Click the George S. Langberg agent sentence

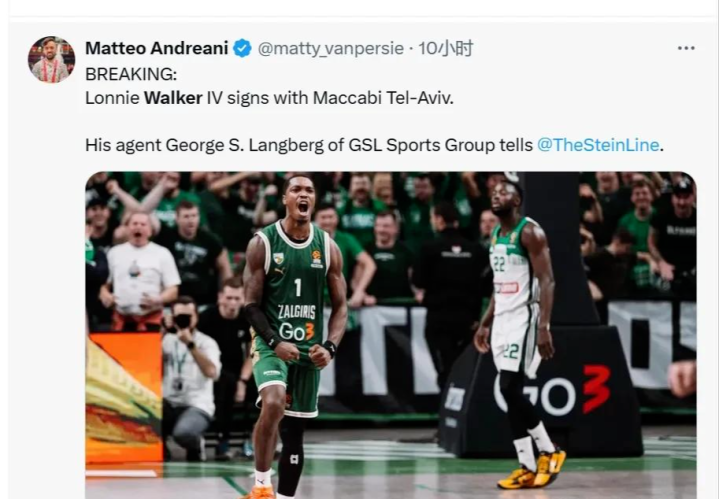[x=374, y=145]
